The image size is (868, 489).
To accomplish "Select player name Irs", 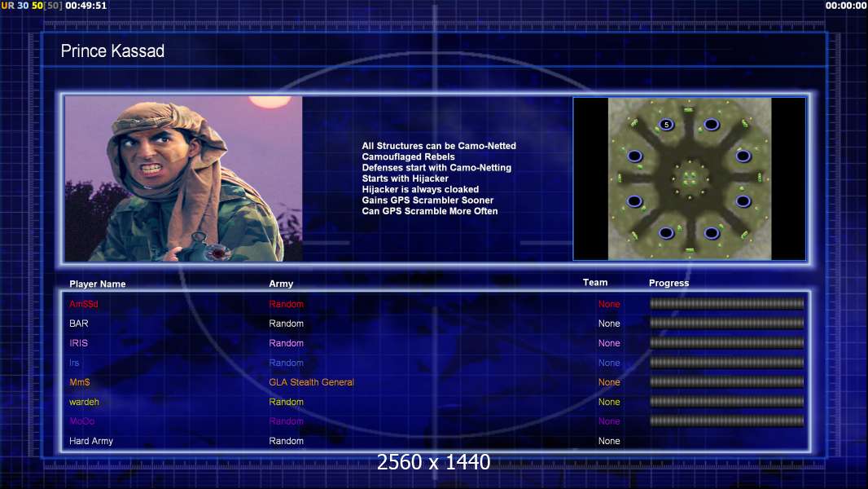I will click(x=74, y=363).
